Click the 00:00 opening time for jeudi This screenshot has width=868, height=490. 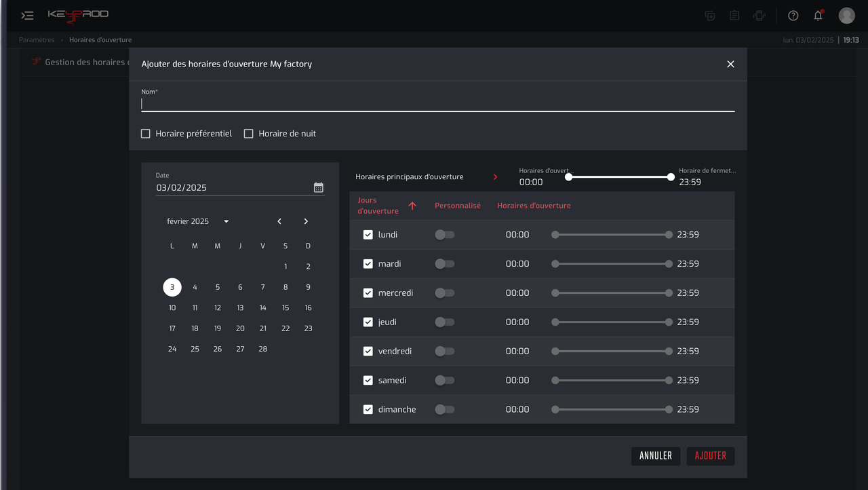click(x=517, y=322)
